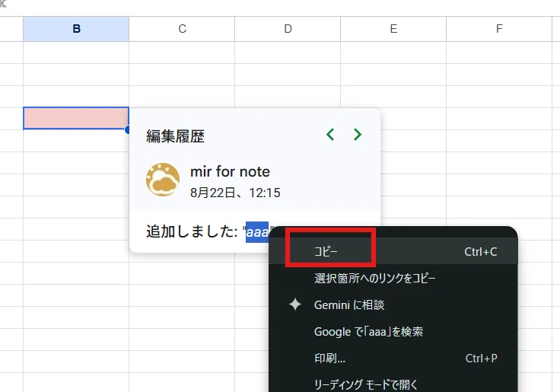The image size is (560, 392).
Task: Open Gemini に相談 menu entry
Action: click(x=393, y=304)
